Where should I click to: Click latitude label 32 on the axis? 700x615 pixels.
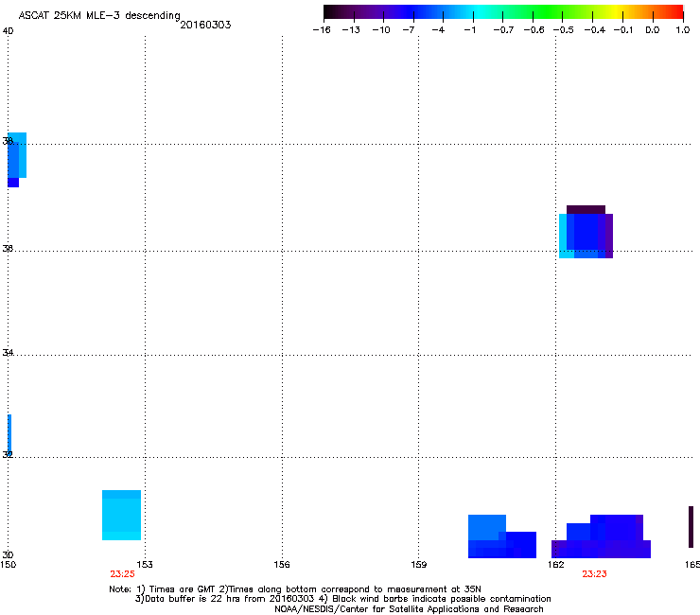pos(8,455)
